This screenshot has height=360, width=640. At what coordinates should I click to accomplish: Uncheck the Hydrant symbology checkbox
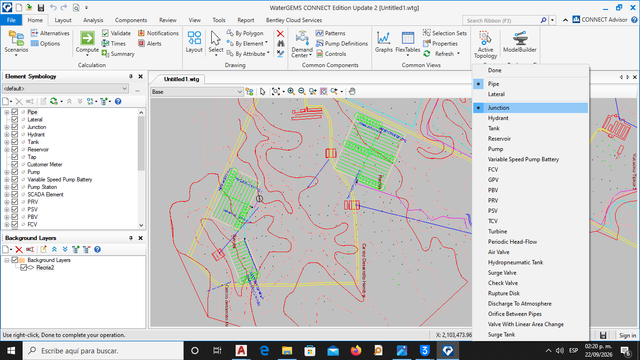pyautogui.click(x=15, y=134)
